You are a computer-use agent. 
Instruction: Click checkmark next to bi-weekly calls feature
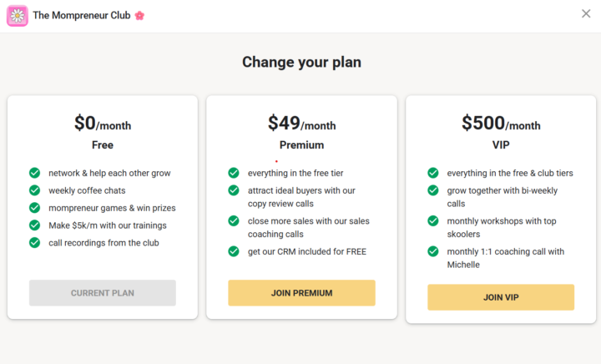pos(433,190)
